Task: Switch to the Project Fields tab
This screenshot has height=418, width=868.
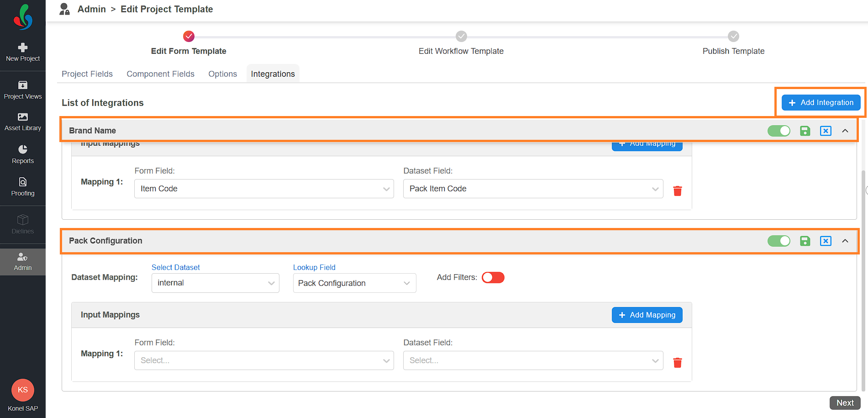Action: tap(87, 74)
